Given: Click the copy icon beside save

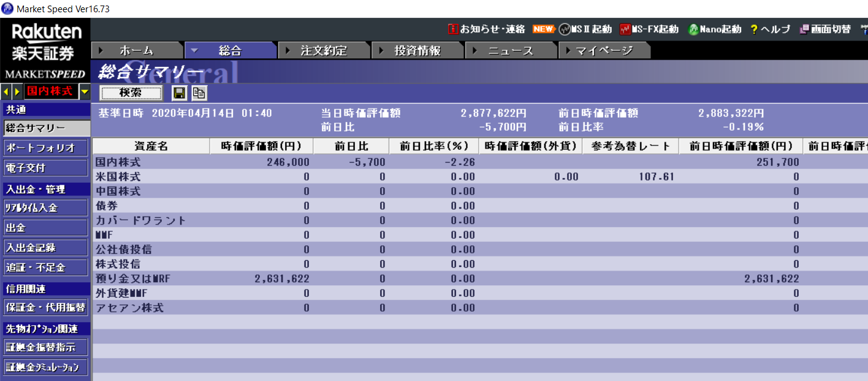Looking at the screenshot, I should click(199, 93).
